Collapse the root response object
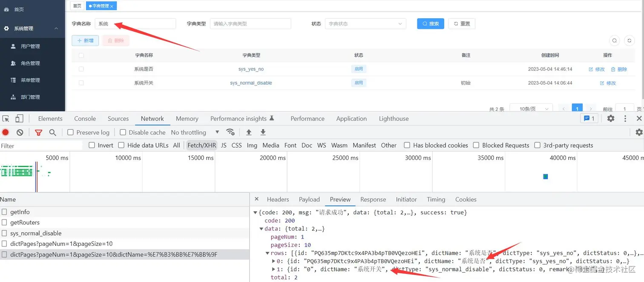 tap(255, 212)
